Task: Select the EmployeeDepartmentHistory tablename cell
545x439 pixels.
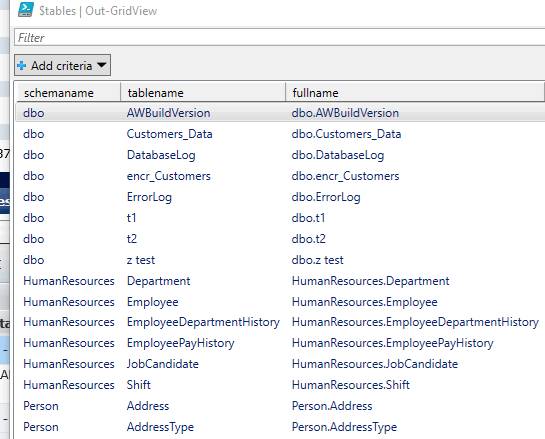Action: 203,323
